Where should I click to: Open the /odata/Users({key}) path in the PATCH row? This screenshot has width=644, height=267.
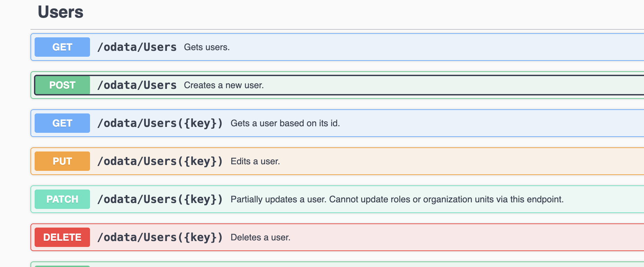pos(160,199)
